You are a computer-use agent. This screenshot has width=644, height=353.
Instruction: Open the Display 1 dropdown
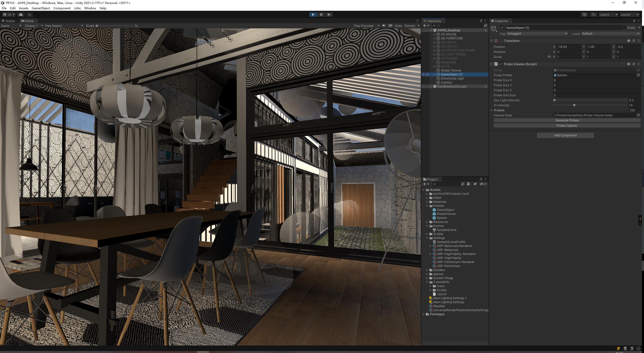pyautogui.click(x=34, y=26)
